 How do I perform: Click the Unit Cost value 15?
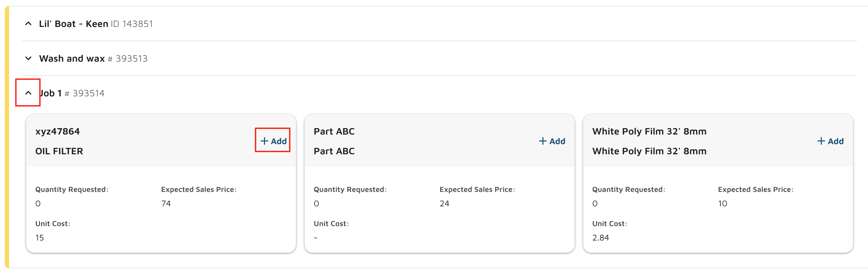(40, 238)
